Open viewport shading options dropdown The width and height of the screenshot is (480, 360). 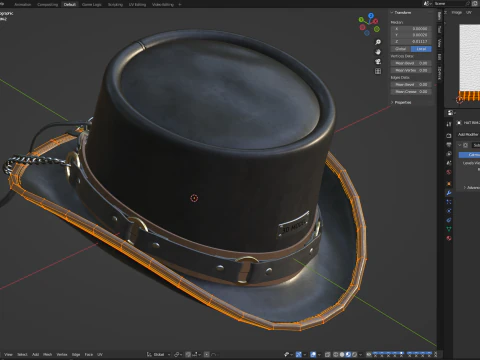(x=361, y=354)
